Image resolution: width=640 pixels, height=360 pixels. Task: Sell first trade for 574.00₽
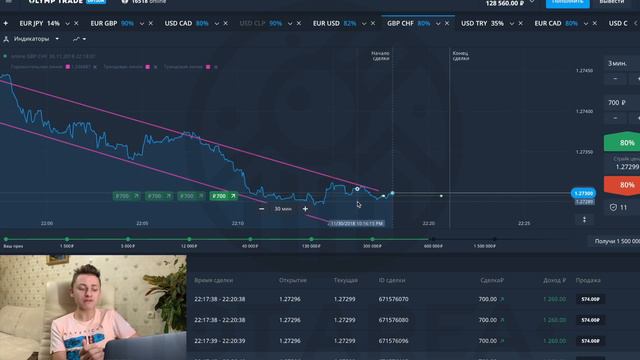click(x=590, y=299)
